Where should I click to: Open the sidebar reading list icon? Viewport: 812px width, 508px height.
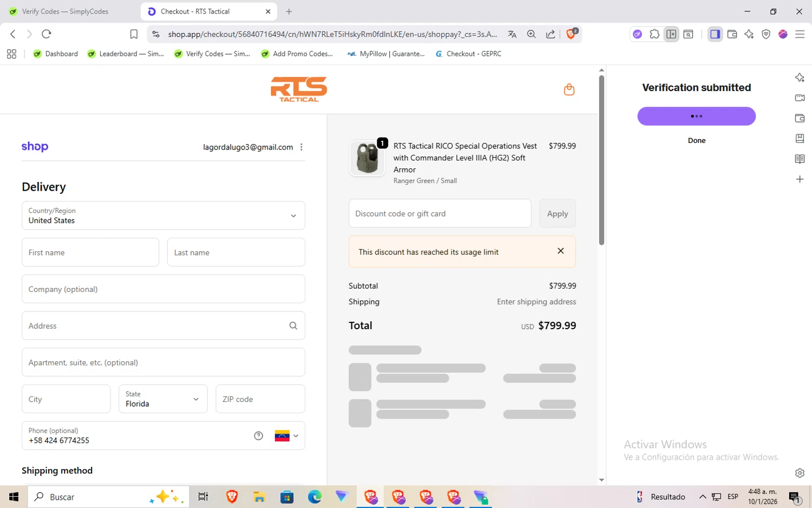click(x=800, y=159)
